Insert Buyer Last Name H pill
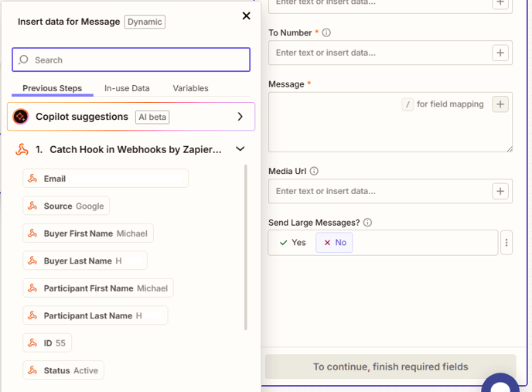 (x=85, y=261)
